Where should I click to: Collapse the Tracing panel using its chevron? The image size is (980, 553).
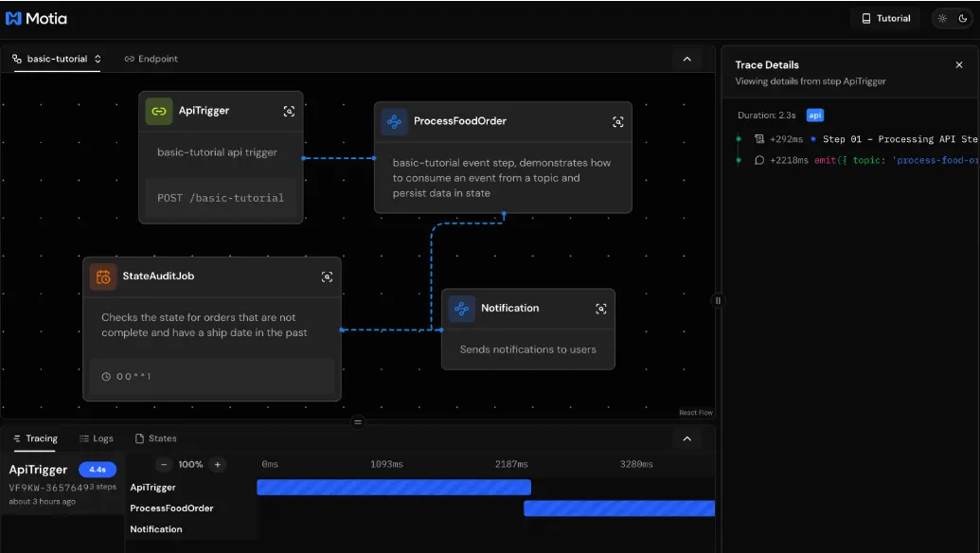coord(688,438)
